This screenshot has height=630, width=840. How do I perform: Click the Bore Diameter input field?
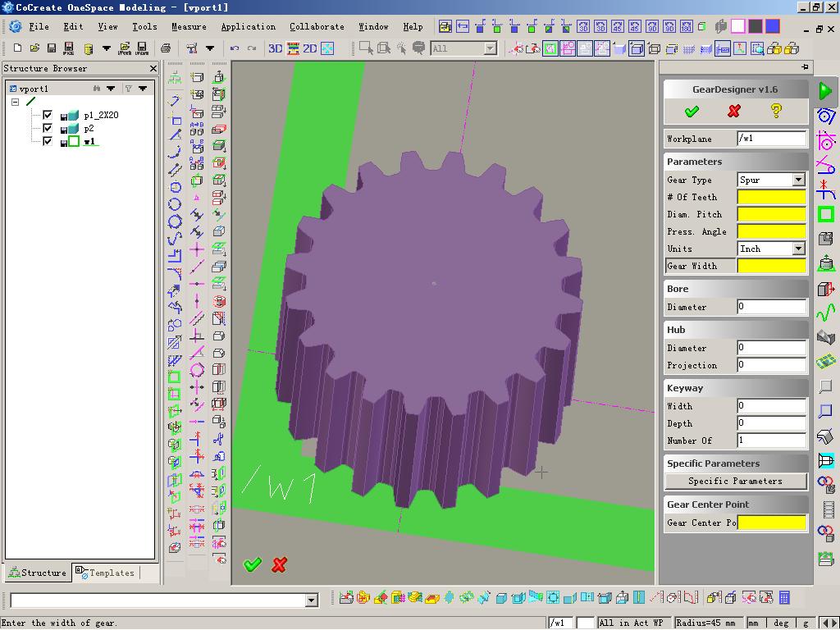(771, 307)
